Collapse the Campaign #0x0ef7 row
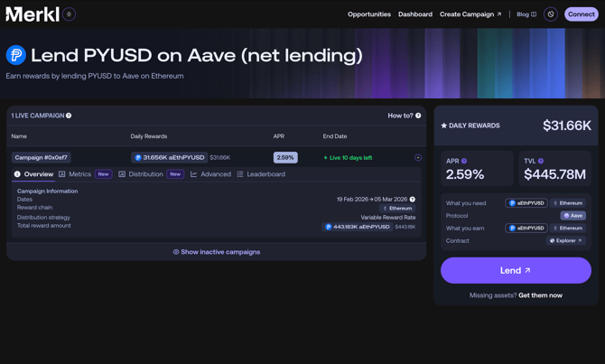 pyautogui.click(x=418, y=158)
